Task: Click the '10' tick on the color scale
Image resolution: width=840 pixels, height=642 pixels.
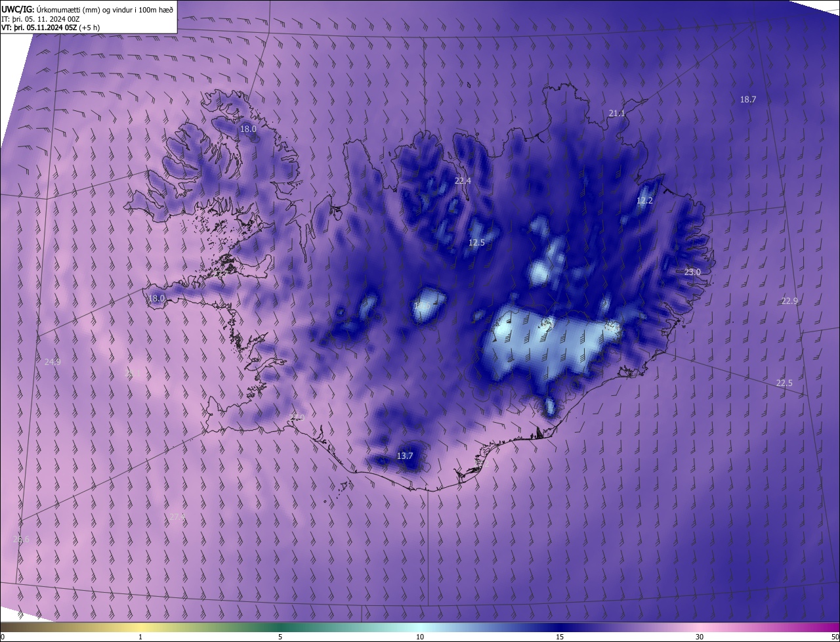Action: (420, 637)
